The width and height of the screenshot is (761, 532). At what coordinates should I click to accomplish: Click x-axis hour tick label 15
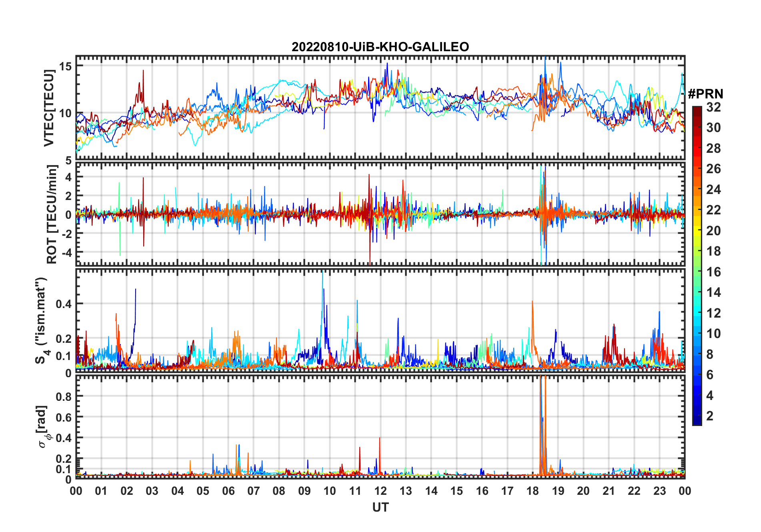click(x=457, y=491)
